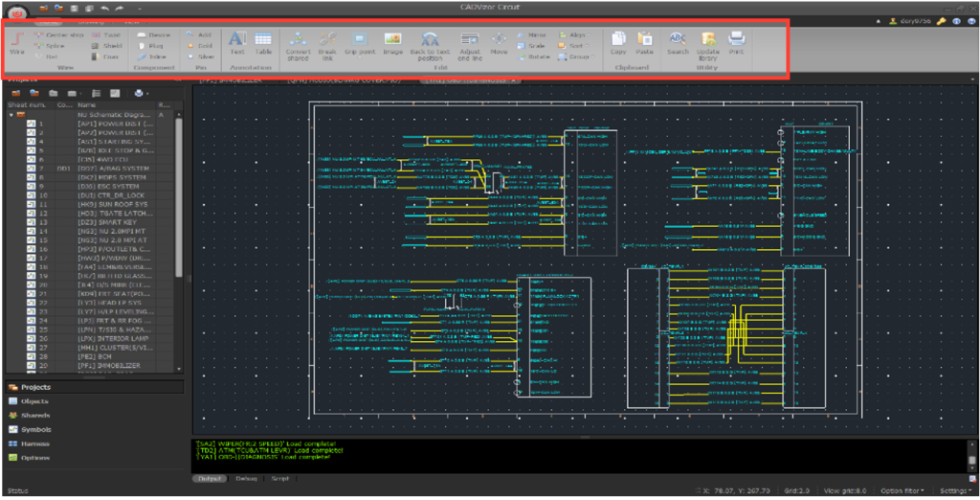
Task: Select the Move tool
Action: 499,43
